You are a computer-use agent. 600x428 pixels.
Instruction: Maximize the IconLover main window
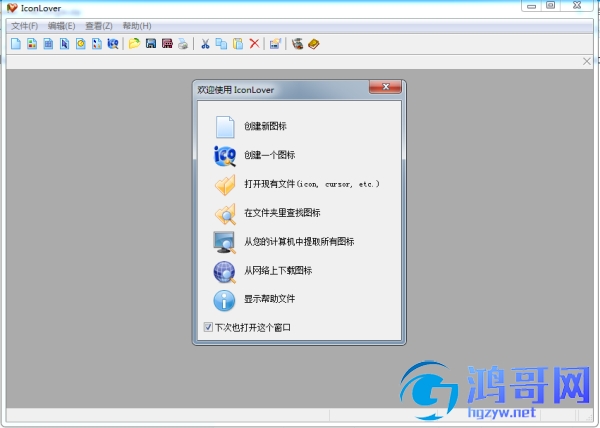[x=551, y=6]
